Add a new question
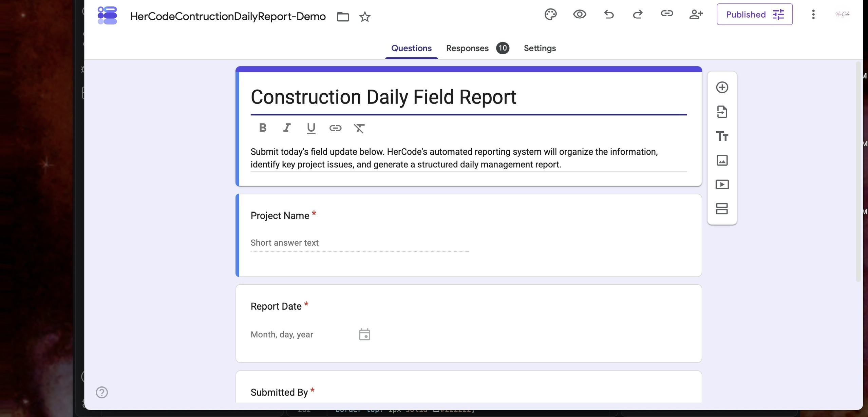868x417 pixels. 722,88
